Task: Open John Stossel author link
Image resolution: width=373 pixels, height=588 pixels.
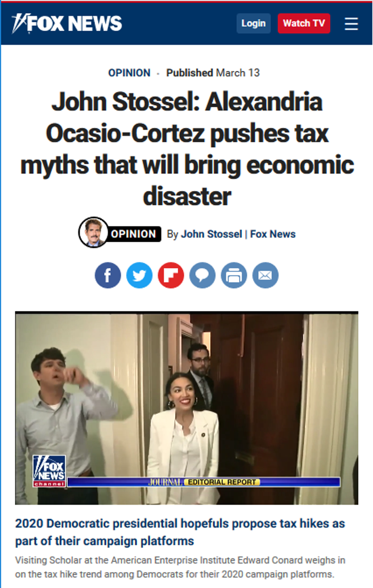Action: point(211,234)
